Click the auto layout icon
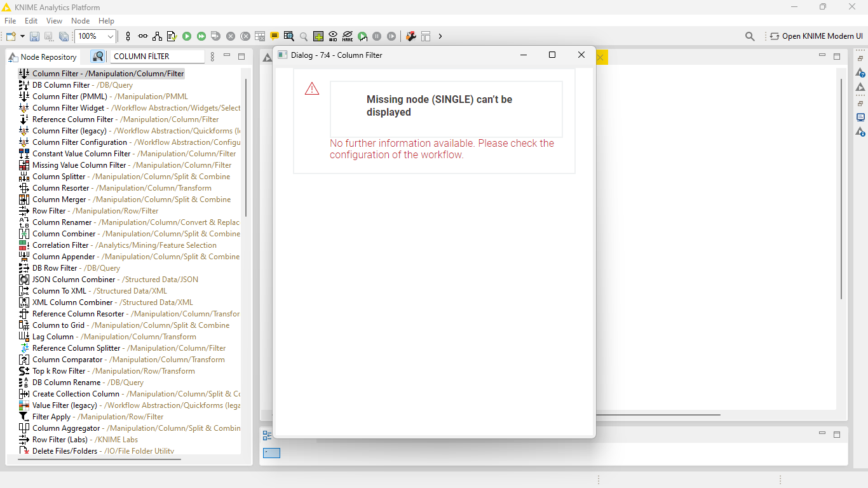The width and height of the screenshot is (868, 488). [157, 36]
